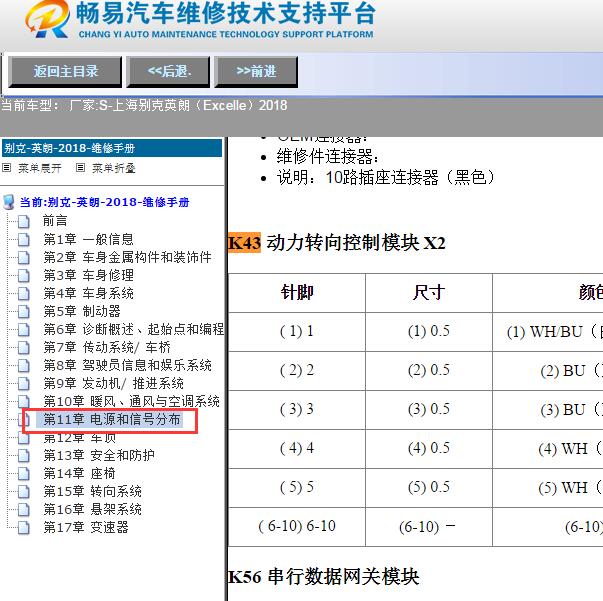Click the 菜单展开 icon
The image size is (603, 601).
pos(7,168)
